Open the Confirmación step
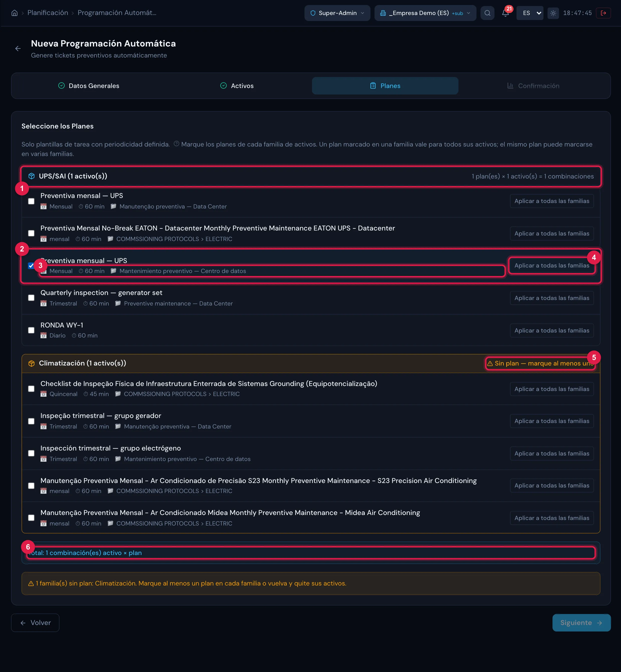Screen dimensions: 621x672 [x=533, y=86]
